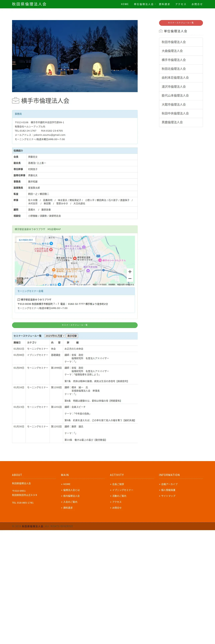Click the 横手市ふれあいセンターかまくら館 marker
The height and width of the screenshot is (644, 215).
84,247
